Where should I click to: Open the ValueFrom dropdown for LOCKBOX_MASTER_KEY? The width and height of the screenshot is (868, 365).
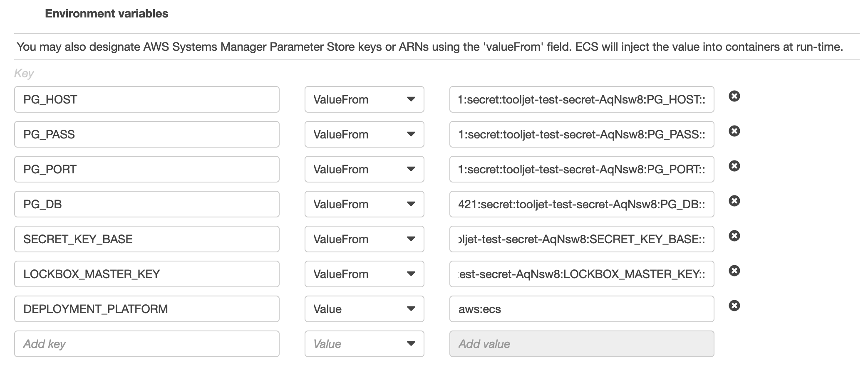click(364, 274)
